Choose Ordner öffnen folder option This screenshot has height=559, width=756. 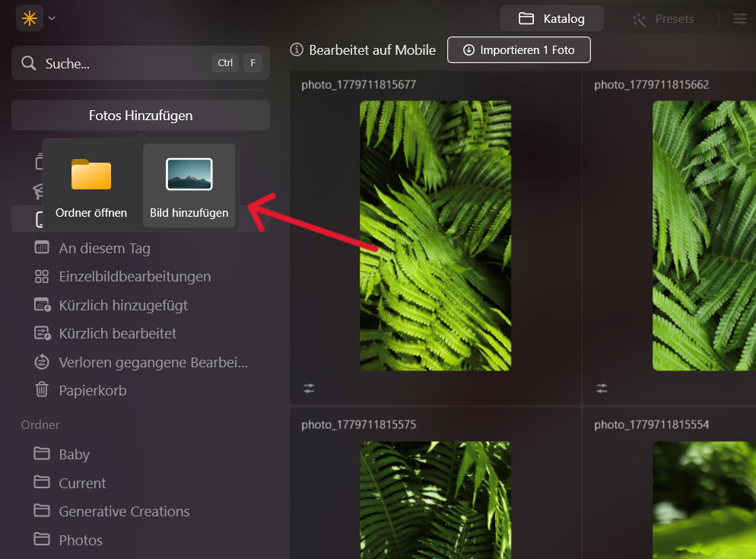(91, 186)
